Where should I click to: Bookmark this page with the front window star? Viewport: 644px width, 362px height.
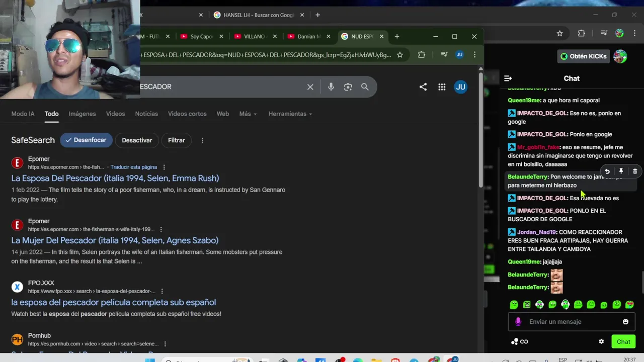coord(399,55)
